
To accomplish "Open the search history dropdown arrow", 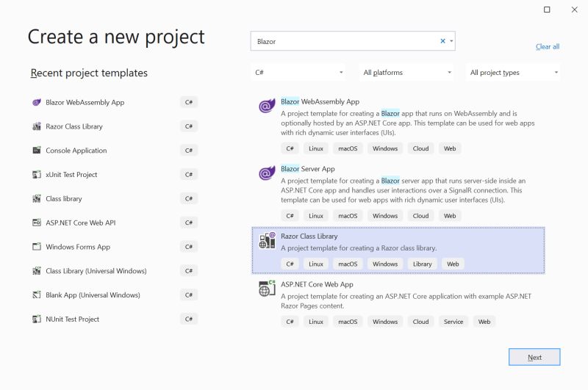I will pos(451,41).
